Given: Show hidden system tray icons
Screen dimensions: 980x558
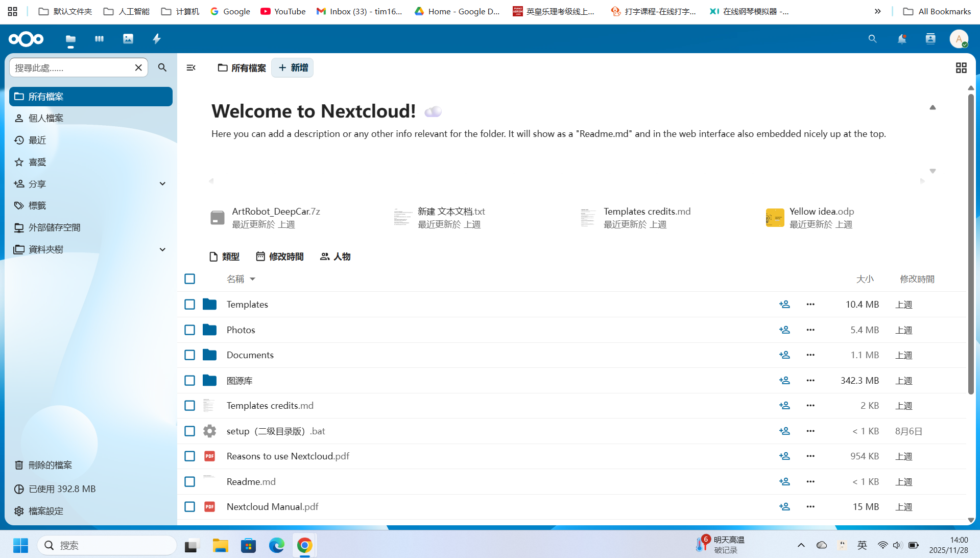Looking at the screenshot, I should [801, 545].
